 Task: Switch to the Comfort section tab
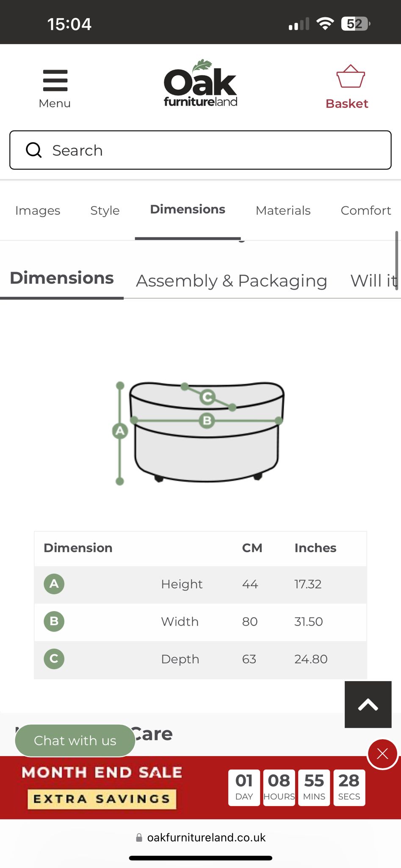click(x=365, y=211)
